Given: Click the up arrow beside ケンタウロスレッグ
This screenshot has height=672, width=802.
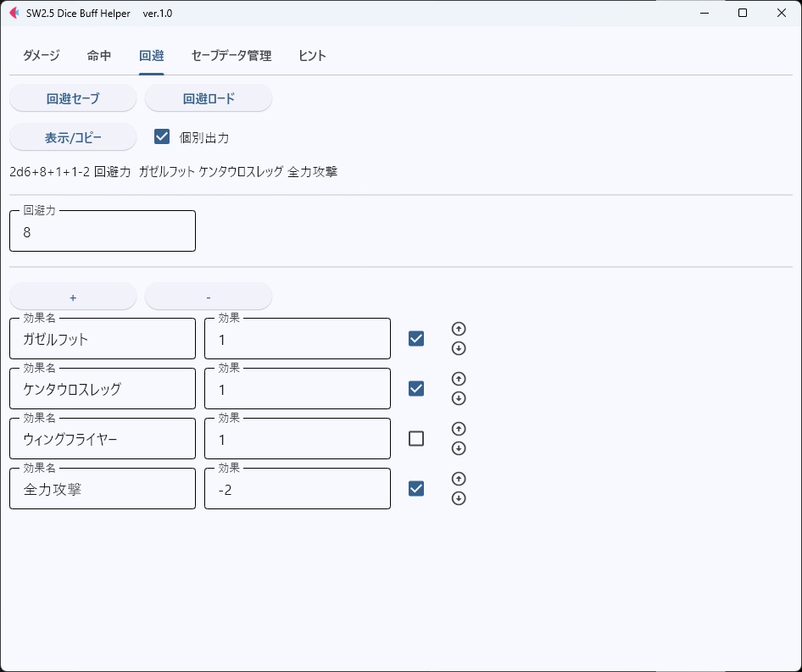Looking at the screenshot, I should [459, 379].
